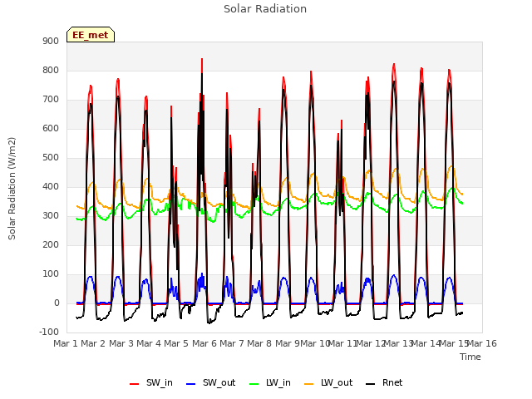Image resolution: width=532 pixels, height=399 pixels.
Task: Click the 100 y-axis tick label
Action: (x=51, y=274)
